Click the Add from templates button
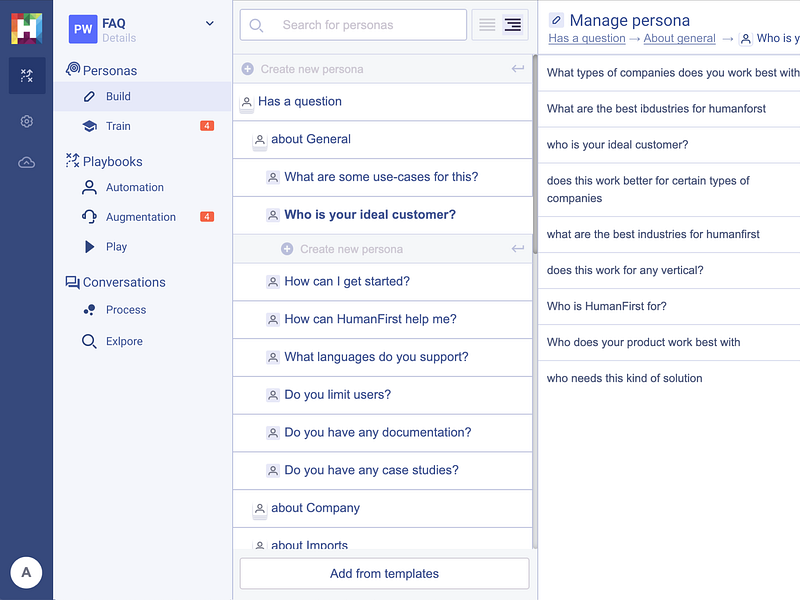Viewport: 800px width, 600px height. click(384, 574)
